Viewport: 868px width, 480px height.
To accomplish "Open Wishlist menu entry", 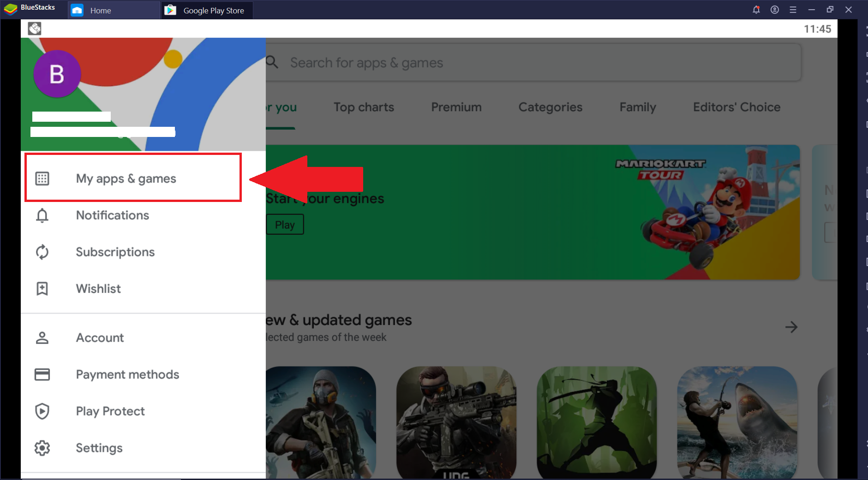I will 143,289.
